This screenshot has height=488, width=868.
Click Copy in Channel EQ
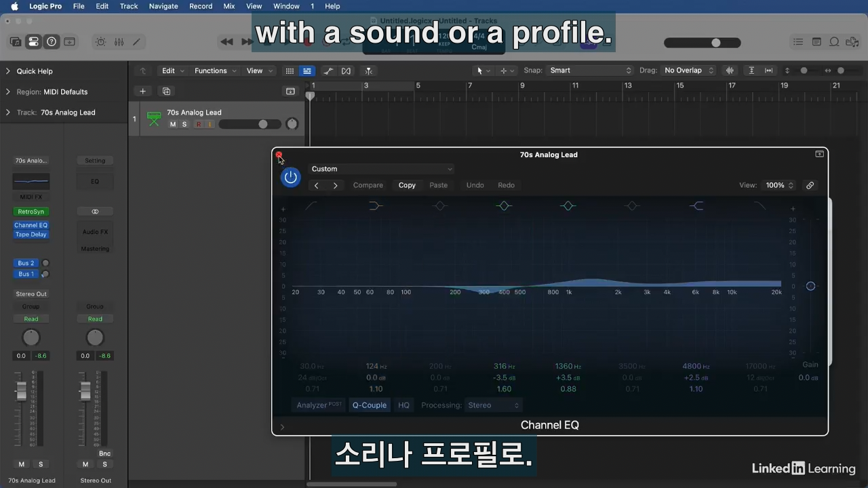coord(407,185)
